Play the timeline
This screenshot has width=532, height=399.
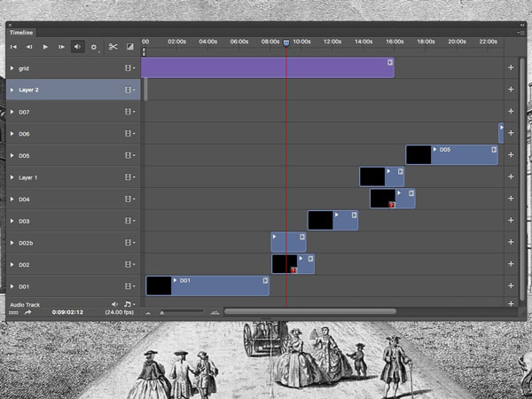click(45, 47)
